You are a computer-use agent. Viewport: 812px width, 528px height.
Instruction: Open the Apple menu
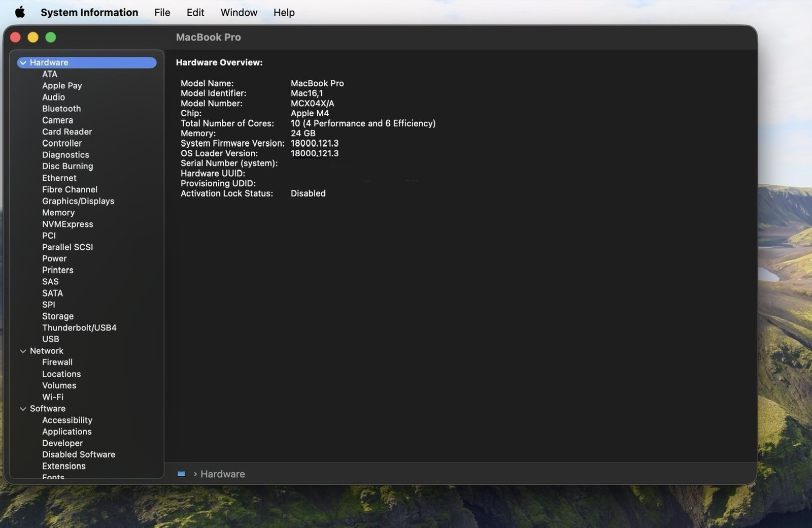coord(20,12)
